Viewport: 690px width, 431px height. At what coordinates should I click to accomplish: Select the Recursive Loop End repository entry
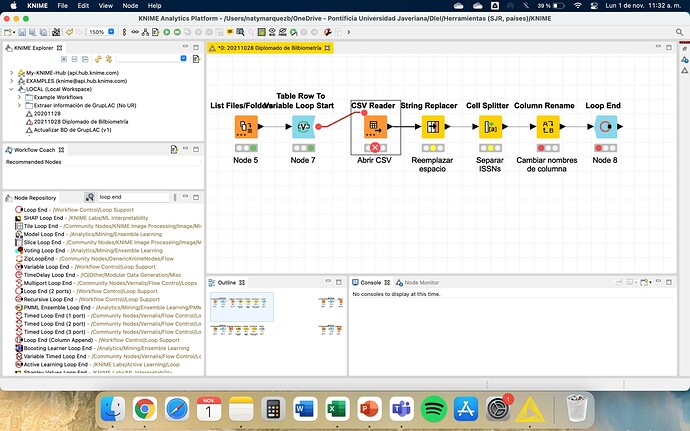[x=88, y=299]
